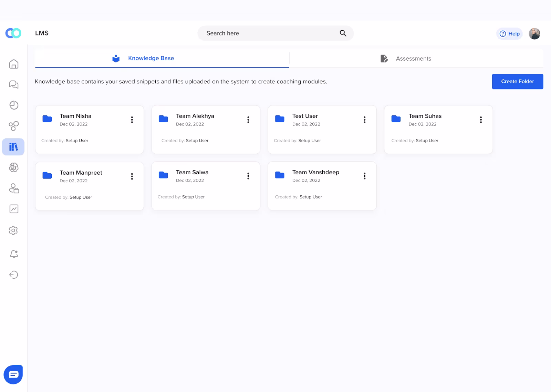Viewport: 551px width, 392px height.
Task: Click 'Created by: Setup User' on Team Suhas
Action: pos(415,141)
